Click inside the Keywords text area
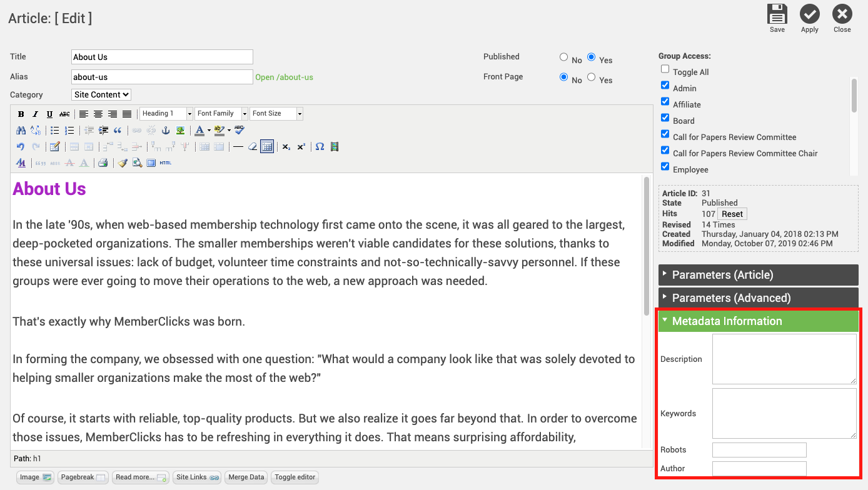The width and height of the screenshot is (868, 490). coord(784,413)
